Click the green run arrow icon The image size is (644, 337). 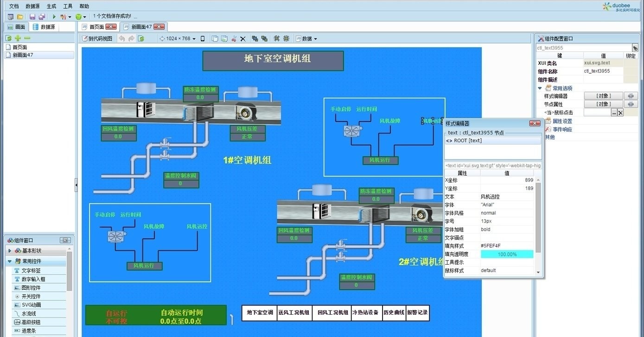(54, 16)
